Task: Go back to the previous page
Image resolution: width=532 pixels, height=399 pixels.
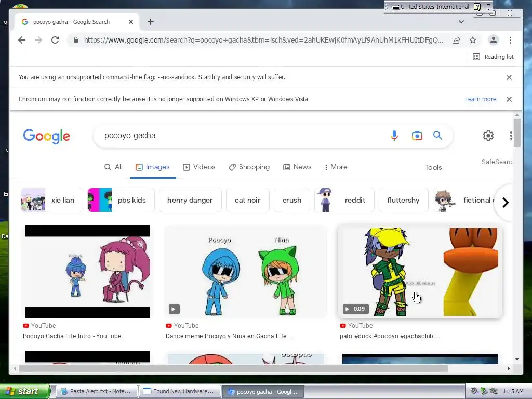Action: pyautogui.click(x=22, y=40)
